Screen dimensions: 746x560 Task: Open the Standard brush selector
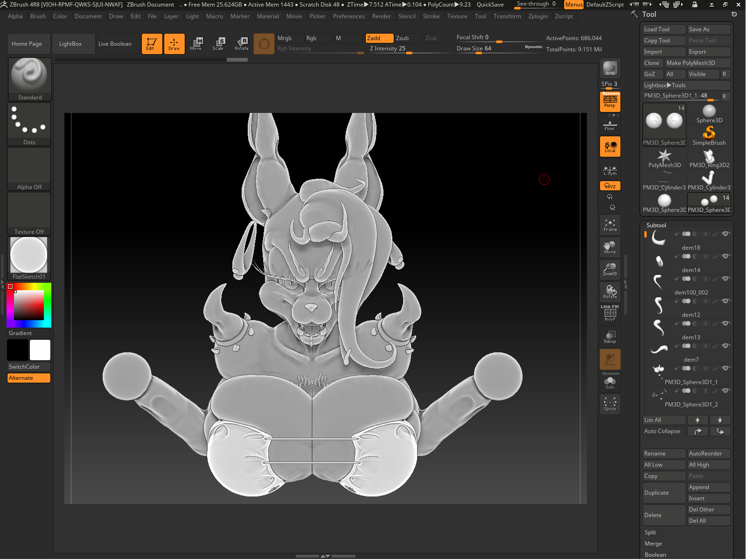pos(29,78)
